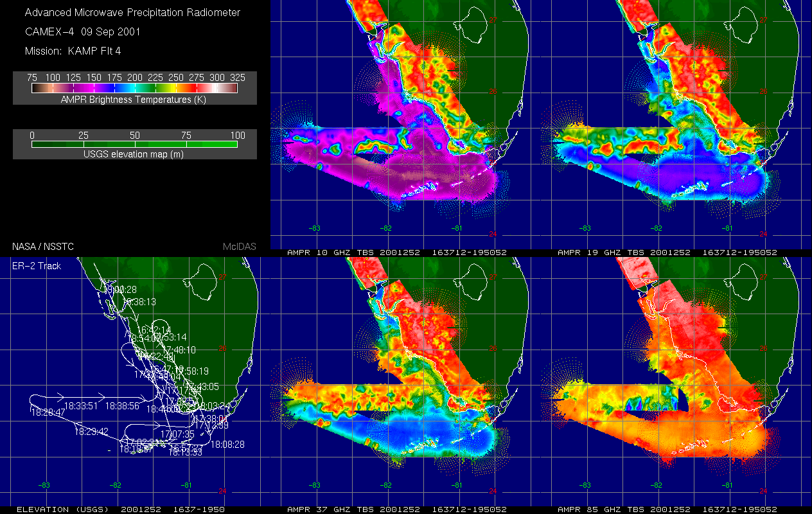The height and width of the screenshot is (514, 812).
Task: Click the 18:08:28 track time label
Action: [227, 444]
